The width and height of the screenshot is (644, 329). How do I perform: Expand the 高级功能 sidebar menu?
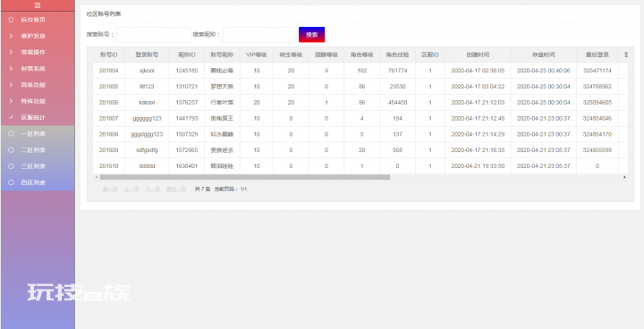38,85
